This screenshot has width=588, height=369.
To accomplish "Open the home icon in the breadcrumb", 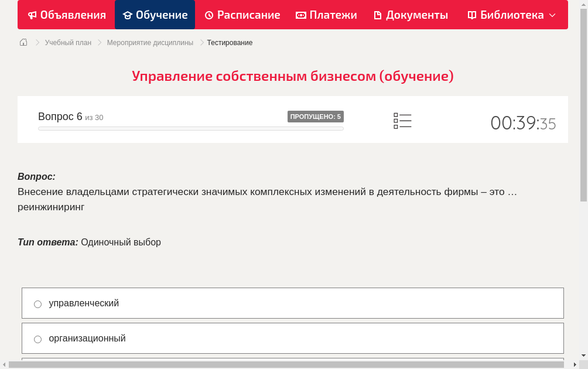I will click(23, 42).
